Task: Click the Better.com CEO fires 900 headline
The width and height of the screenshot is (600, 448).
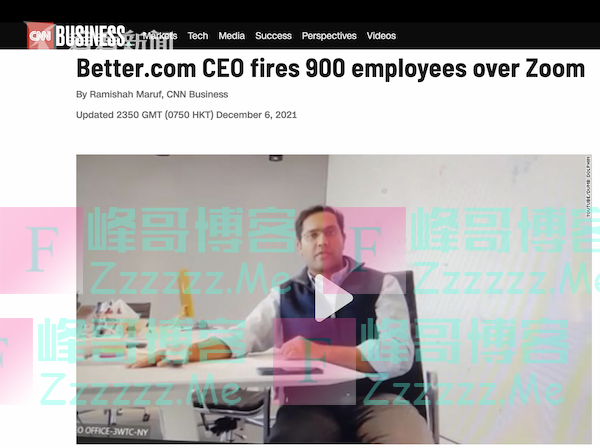Action: click(x=331, y=69)
